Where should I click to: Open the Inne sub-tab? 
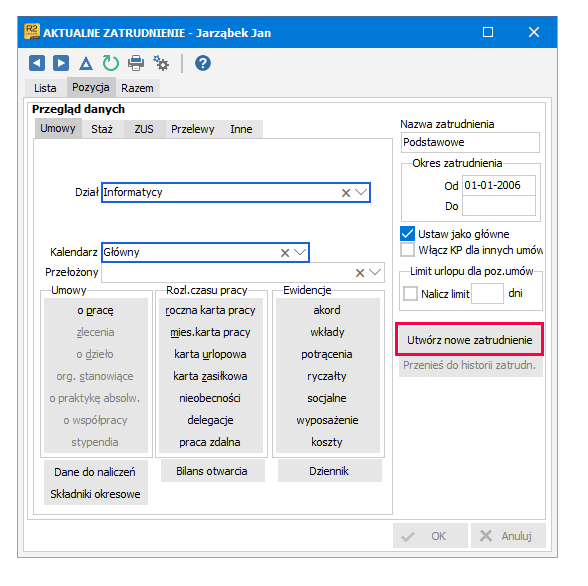click(x=241, y=129)
